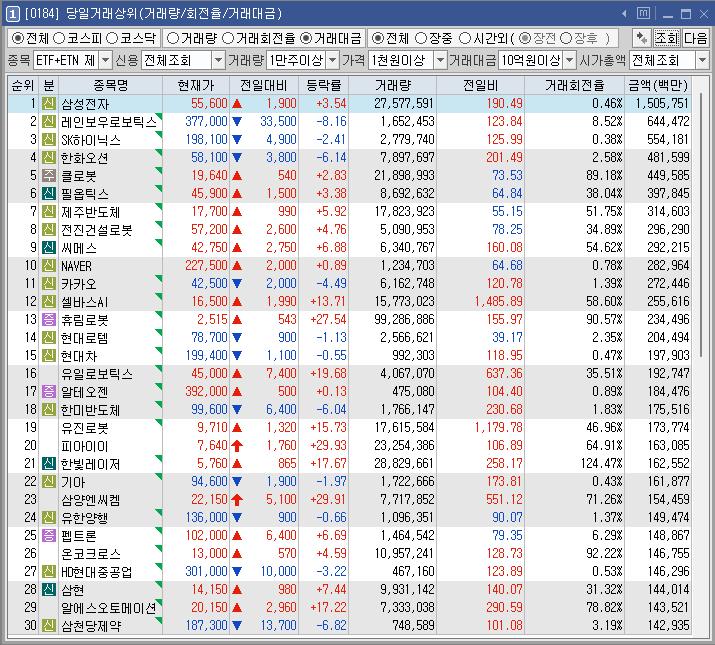Click the window number 1 icon in title bar
This screenshot has width=715, height=645.
pyautogui.click(x=12, y=14)
